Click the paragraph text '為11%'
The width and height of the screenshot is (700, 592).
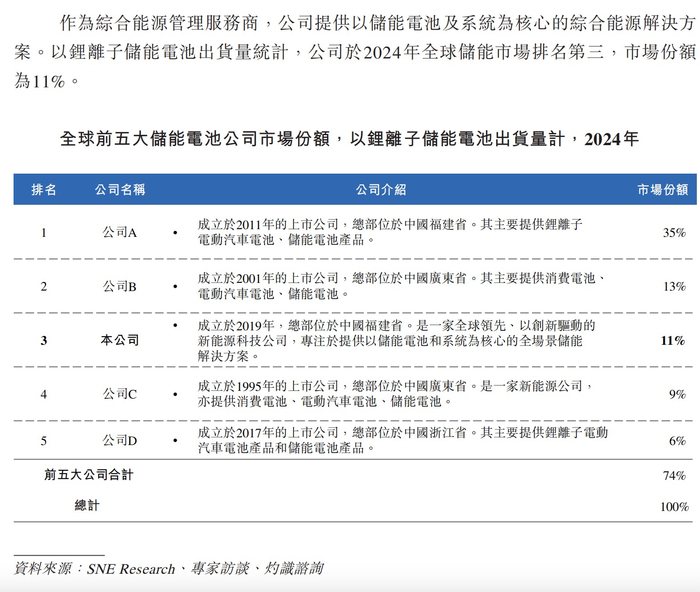[40, 81]
